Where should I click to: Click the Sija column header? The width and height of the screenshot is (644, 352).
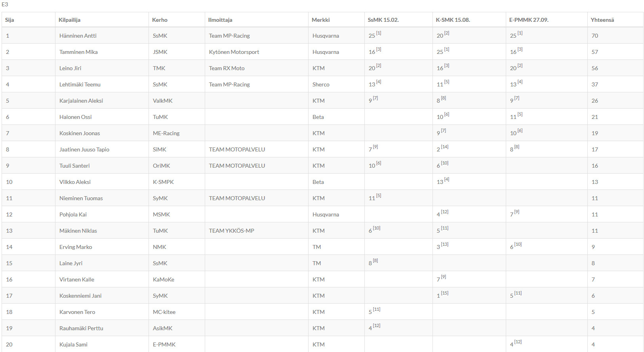coord(10,20)
